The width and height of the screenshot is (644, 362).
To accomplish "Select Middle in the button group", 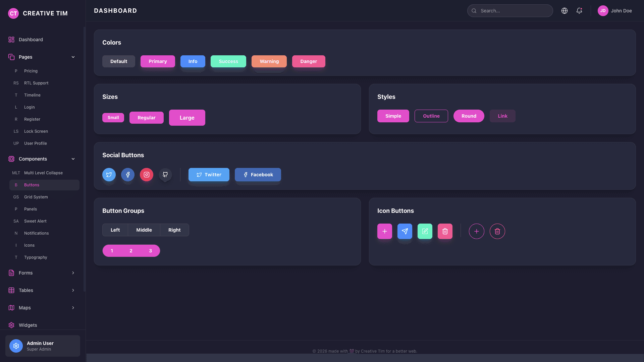I will coord(144,230).
